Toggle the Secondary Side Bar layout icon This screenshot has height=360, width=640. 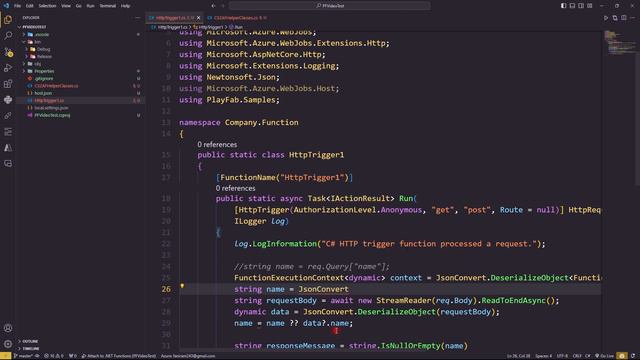(x=581, y=6)
